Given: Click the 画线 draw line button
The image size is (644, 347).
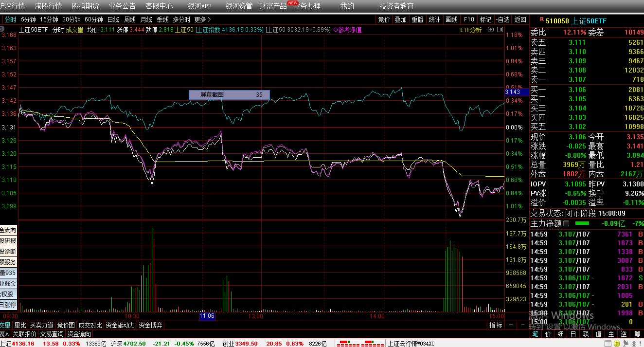Looking at the screenshot, I should tap(452, 19).
